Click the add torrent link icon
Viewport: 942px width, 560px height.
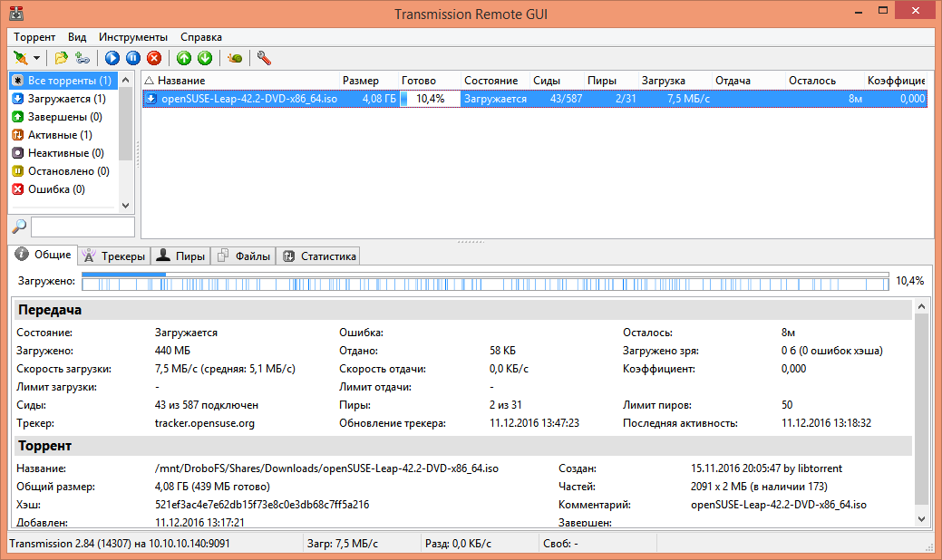[x=83, y=58]
